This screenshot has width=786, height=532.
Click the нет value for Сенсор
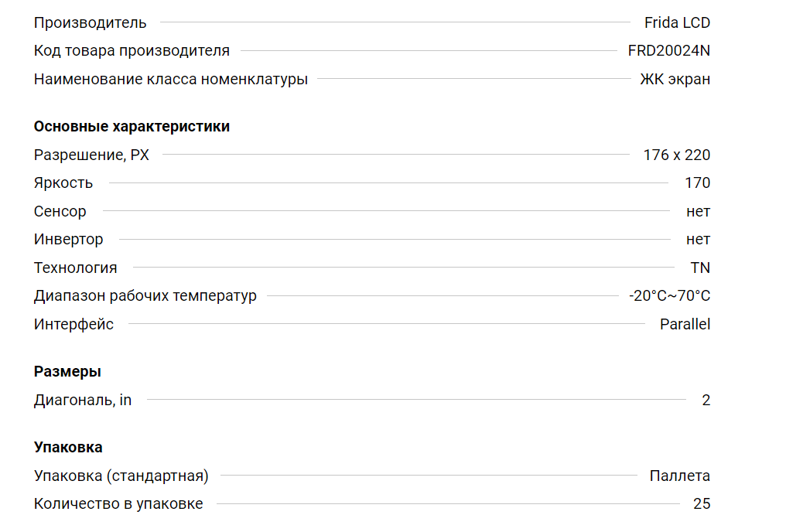[698, 211]
